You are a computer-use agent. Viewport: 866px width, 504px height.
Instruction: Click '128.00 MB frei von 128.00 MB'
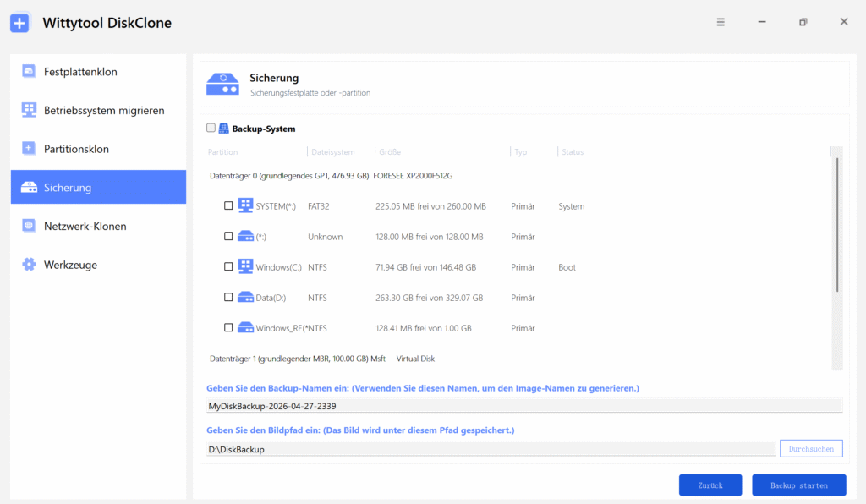point(429,237)
